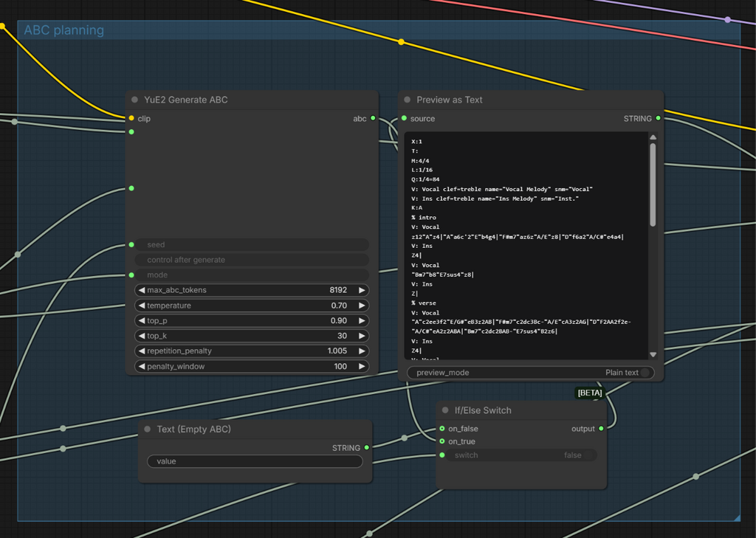The height and width of the screenshot is (538, 756).
Task: Click the yellow clip input socket
Action: point(131,118)
